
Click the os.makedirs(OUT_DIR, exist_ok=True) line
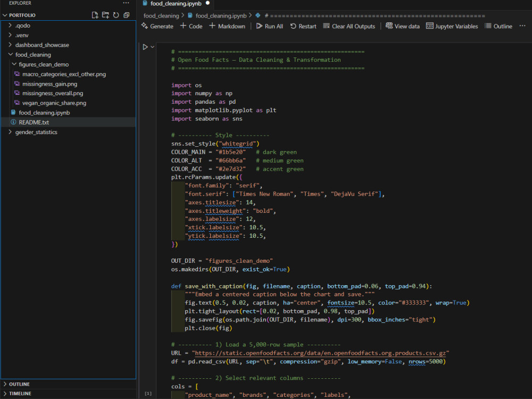pos(230,269)
